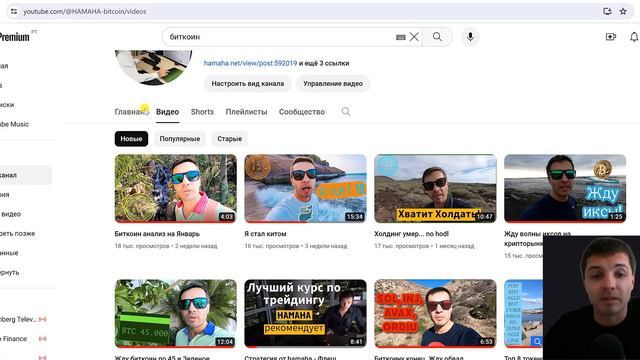Click the 'ернуть' collapse sidebar item

10,272
